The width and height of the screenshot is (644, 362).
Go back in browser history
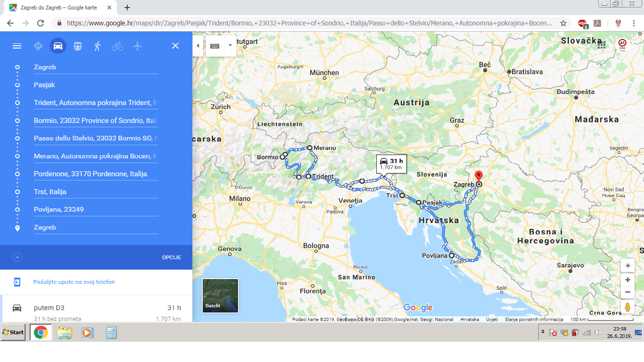(x=10, y=23)
